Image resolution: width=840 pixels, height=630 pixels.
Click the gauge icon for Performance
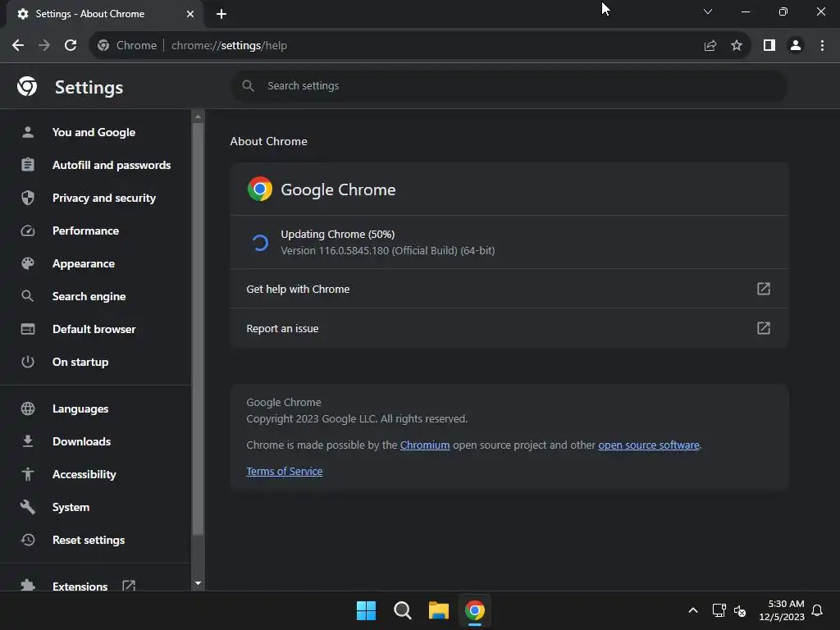pos(28,231)
